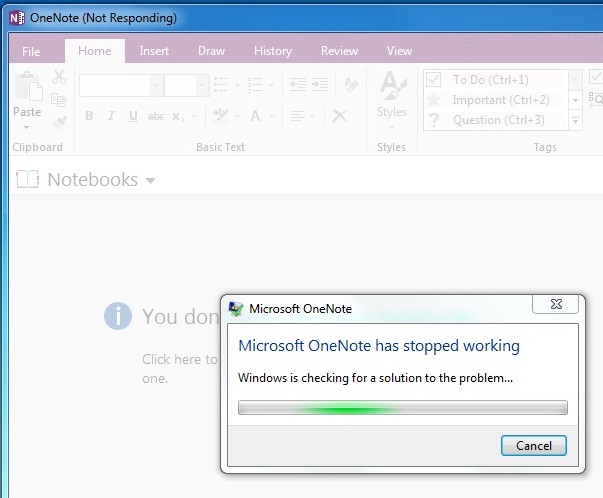Click the To Do Tag checkbox button at right

click(x=596, y=77)
